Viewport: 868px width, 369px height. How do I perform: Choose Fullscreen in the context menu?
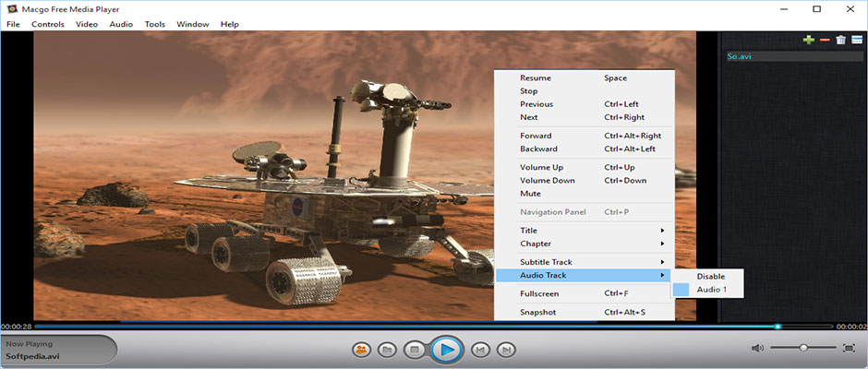pos(584,293)
